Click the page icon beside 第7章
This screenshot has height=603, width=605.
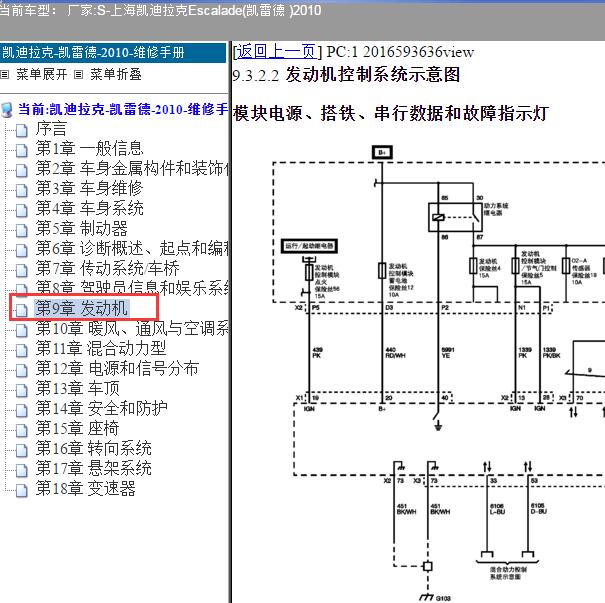click(22, 270)
